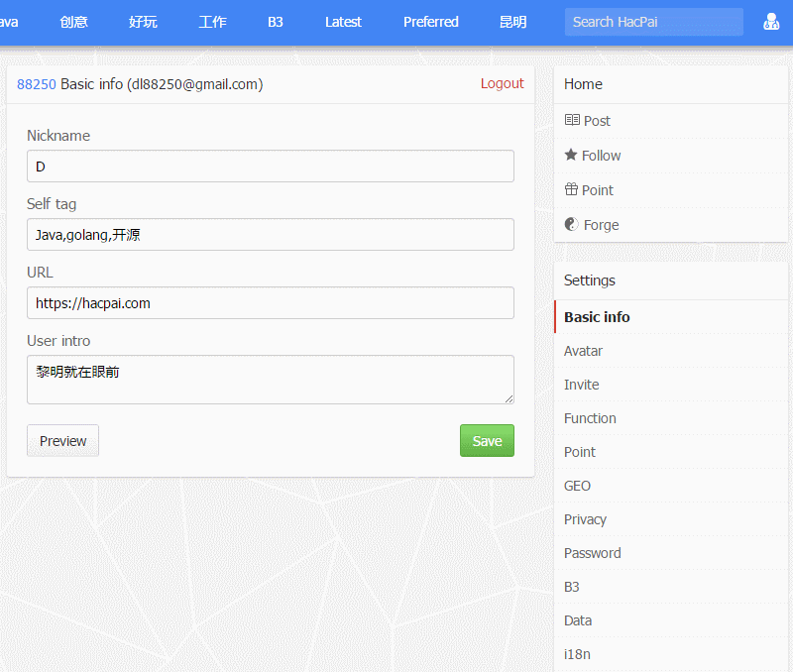
Task: Click the Follow star icon
Action: tap(571, 155)
